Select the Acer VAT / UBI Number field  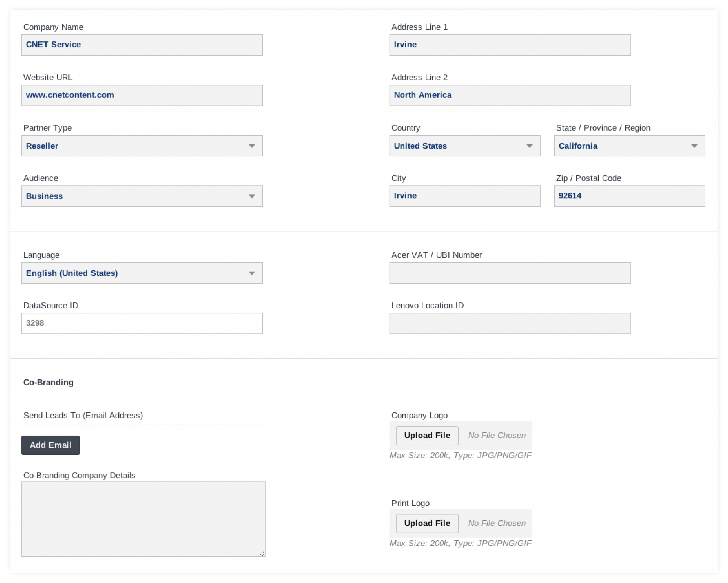tap(510, 273)
